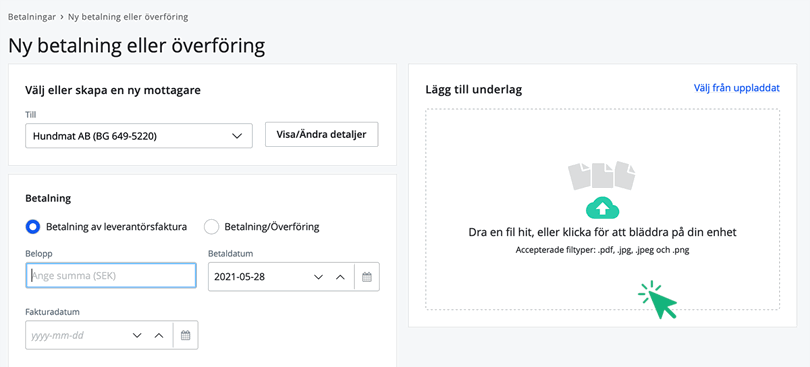This screenshot has height=367, width=810.
Task: Click the grey document files icon
Action: (x=602, y=176)
